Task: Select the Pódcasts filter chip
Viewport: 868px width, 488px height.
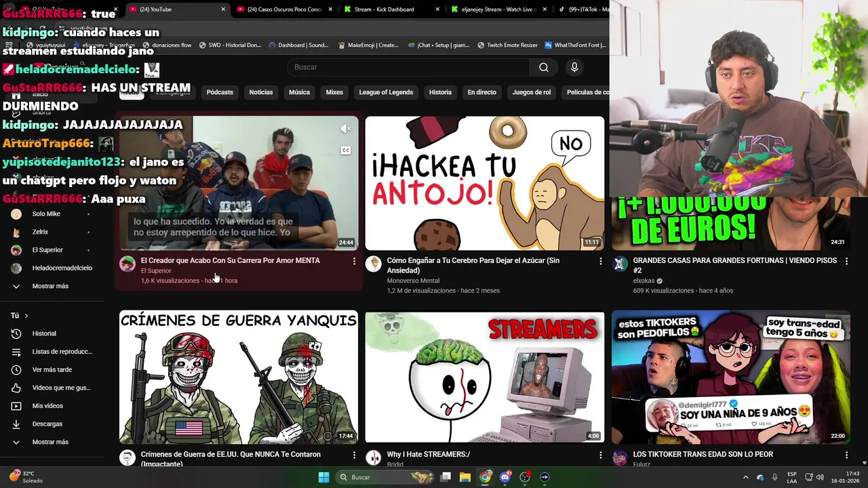Action: pyautogui.click(x=220, y=92)
